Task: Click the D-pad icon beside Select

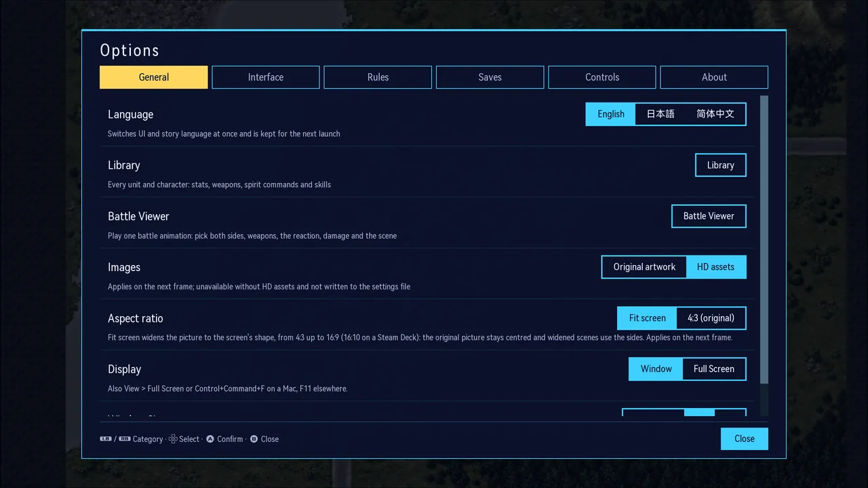Action: pyautogui.click(x=173, y=439)
